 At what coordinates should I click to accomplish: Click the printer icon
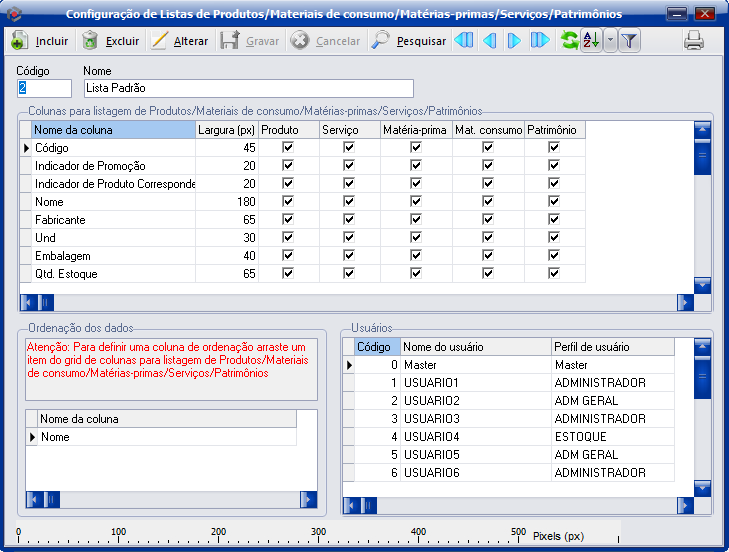[694, 41]
